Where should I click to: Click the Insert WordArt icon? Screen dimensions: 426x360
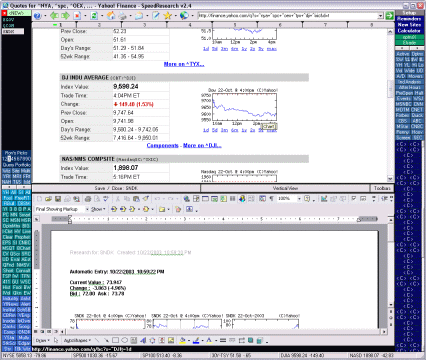tap(143, 340)
